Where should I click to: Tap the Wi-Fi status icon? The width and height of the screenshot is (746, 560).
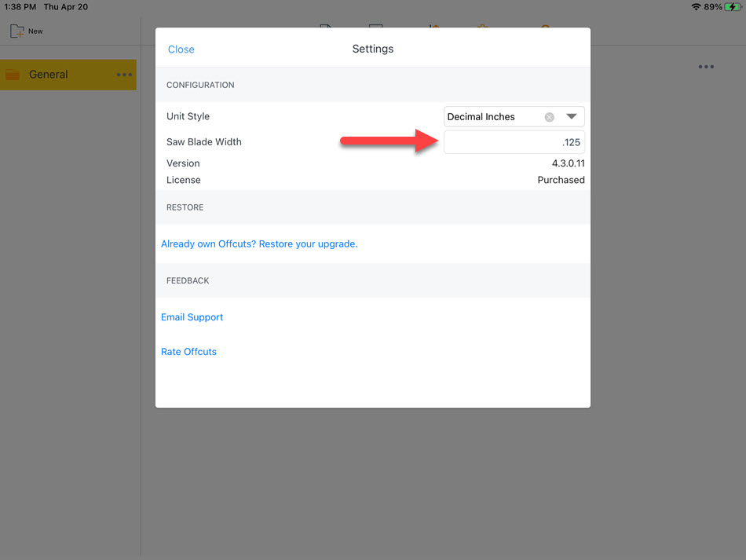pos(696,6)
